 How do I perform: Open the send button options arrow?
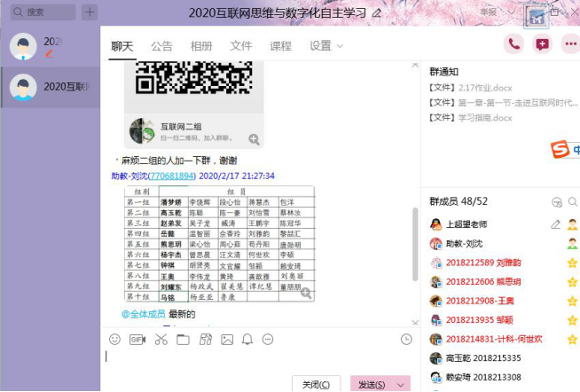pyautogui.click(x=401, y=385)
